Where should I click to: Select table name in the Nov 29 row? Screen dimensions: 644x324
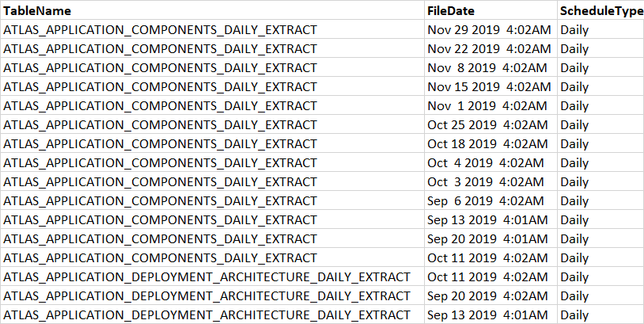click(160, 30)
